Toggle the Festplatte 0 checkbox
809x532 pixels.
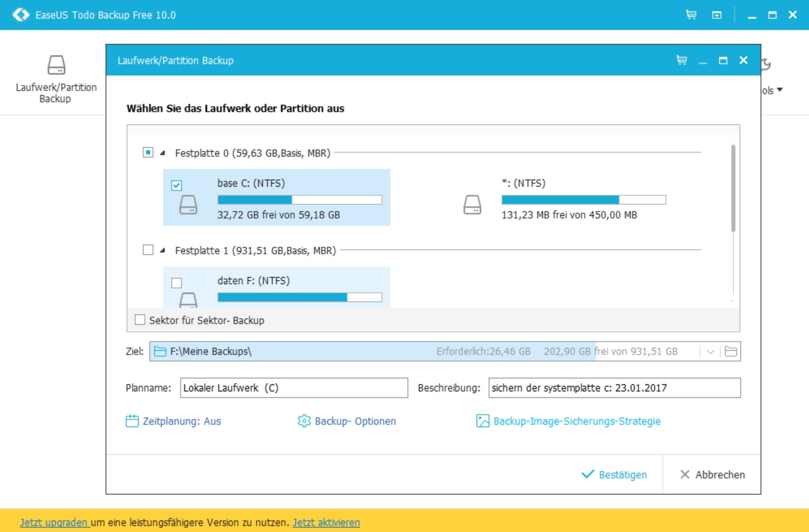(148, 153)
